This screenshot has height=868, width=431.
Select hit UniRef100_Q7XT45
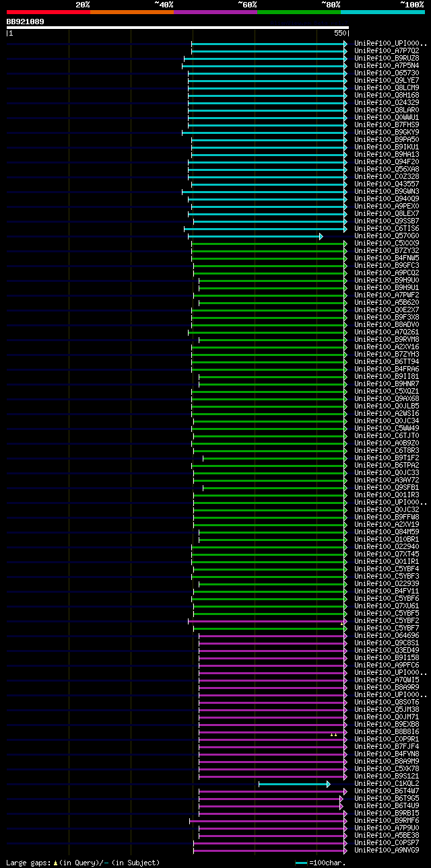[x=387, y=554]
